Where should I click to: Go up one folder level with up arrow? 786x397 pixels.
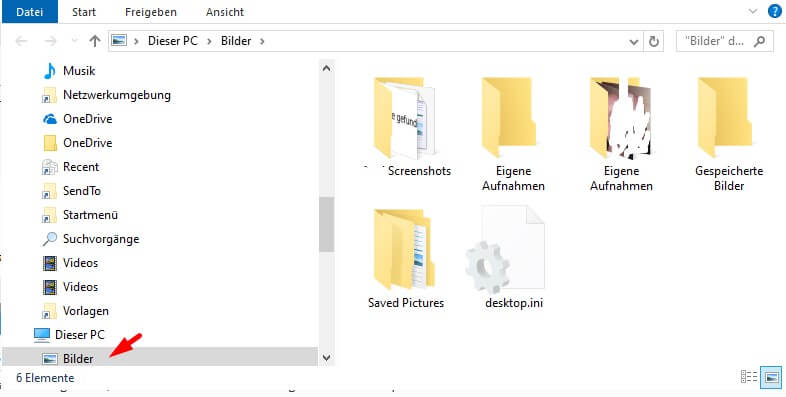coord(95,41)
